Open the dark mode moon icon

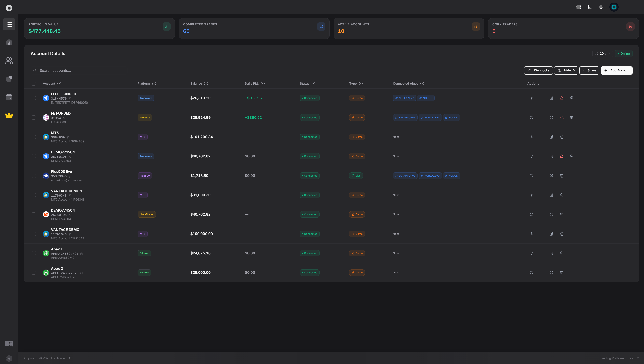(x=589, y=7)
